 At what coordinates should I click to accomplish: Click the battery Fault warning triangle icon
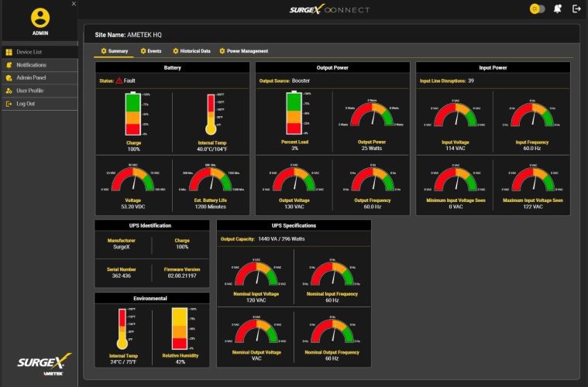click(119, 80)
